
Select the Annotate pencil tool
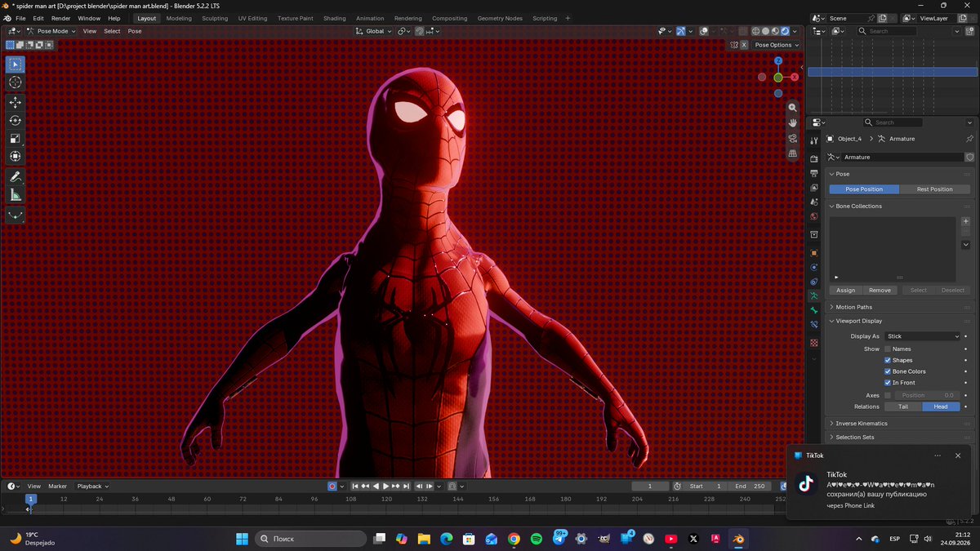16,176
